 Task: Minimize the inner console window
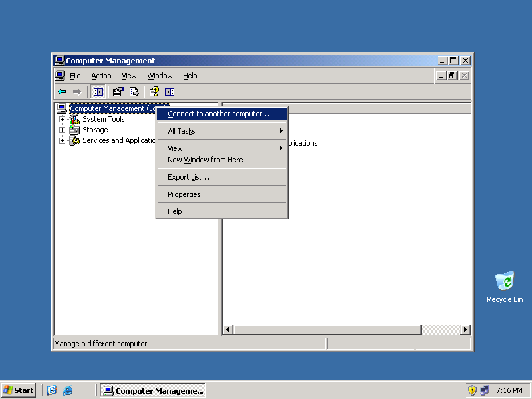pyautogui.click(x=441, y=76)
